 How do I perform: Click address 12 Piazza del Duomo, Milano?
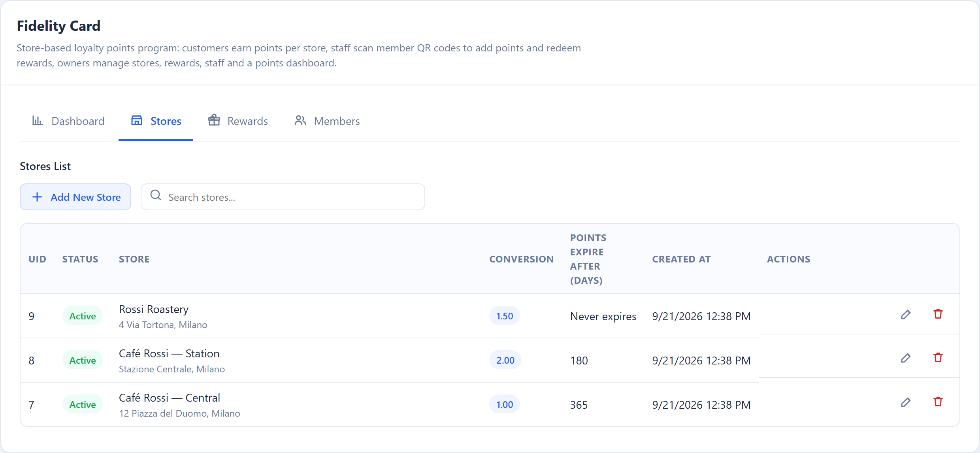179,413
